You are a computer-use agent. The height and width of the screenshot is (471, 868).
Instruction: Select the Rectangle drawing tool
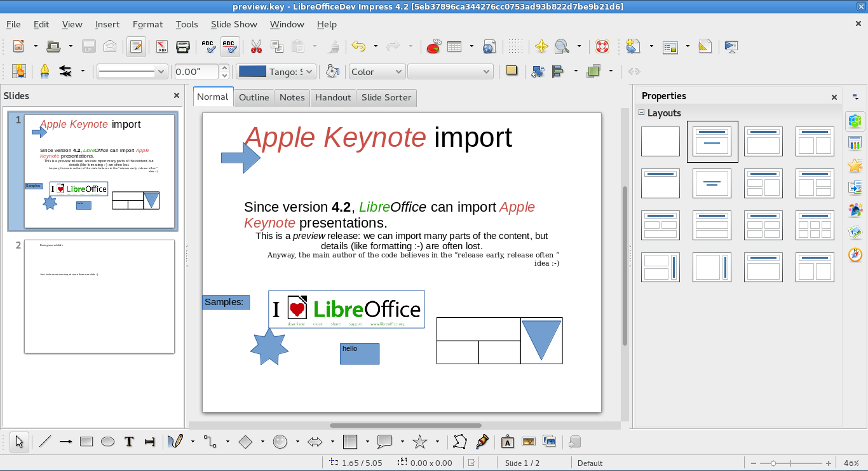[86, 442]
